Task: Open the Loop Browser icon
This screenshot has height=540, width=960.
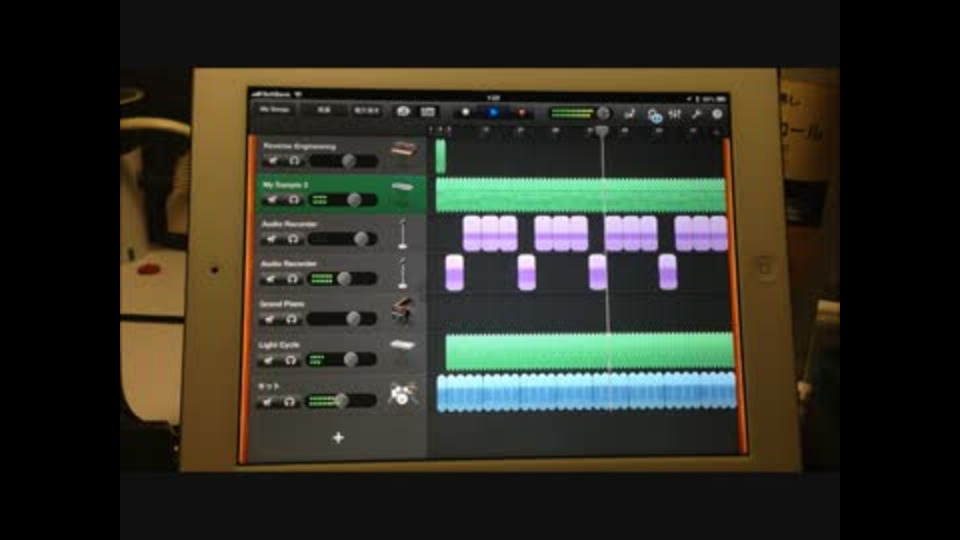Action: click(x=654, y=115)
